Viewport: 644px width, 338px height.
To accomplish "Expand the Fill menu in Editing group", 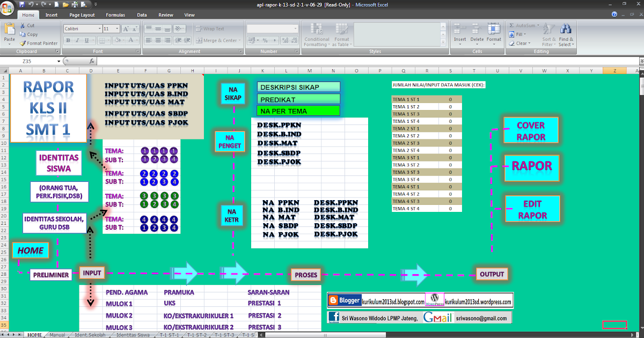I will pyautogui.click(x=518, y=34).
